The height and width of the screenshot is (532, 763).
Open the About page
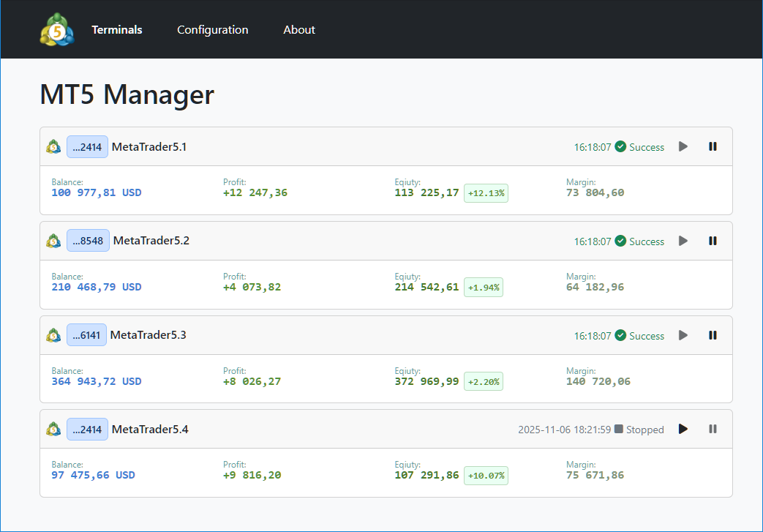(x=299, y=30)
